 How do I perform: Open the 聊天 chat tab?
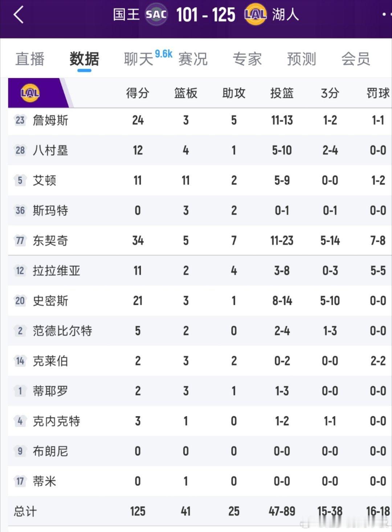139,59
